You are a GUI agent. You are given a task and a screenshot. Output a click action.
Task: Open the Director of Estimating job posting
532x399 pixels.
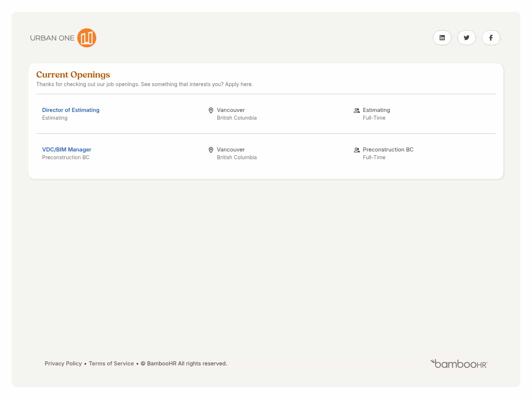coord(71,110)
